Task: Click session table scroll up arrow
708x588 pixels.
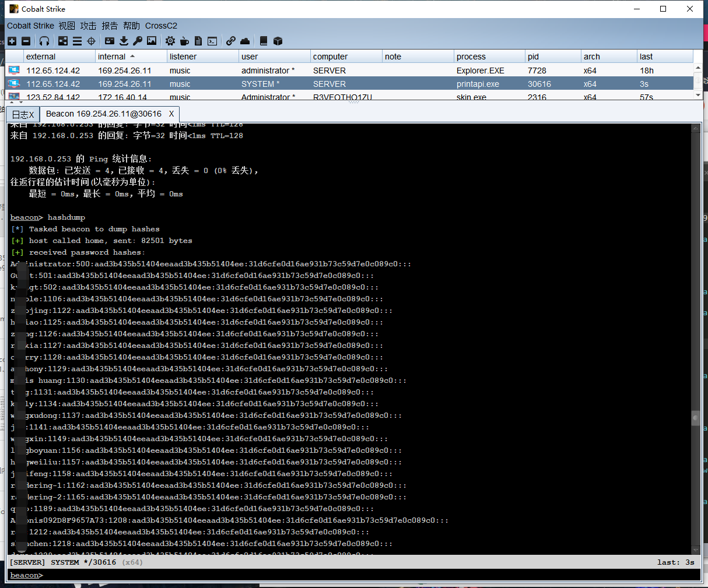Action: tap(698, 68)
